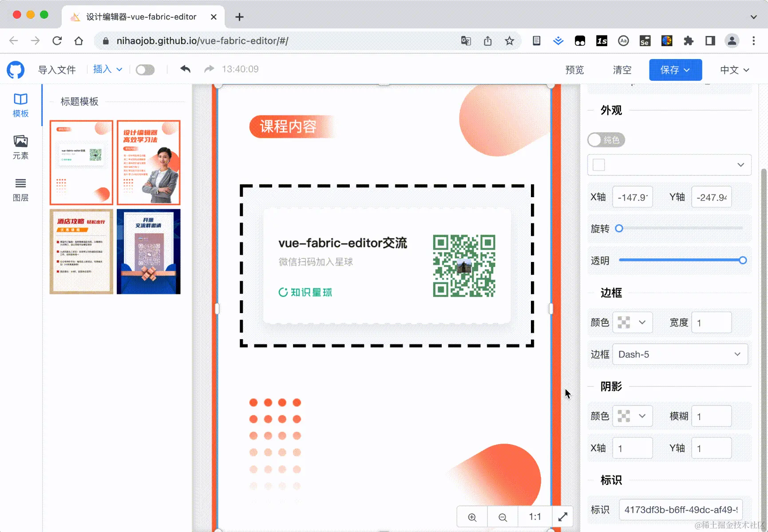Toggle the switch next to 插入
The width and height of the screenshot is (768, 532).
(x=145, y=70)
